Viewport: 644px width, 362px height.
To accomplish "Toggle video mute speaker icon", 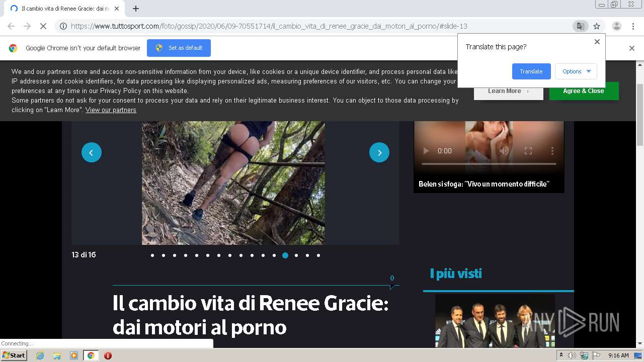I will [x=504, y=151].
